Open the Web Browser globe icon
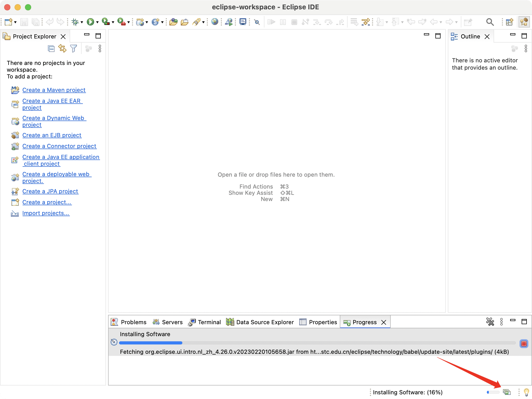The width and height of the screenshot is (532, 399). click(215, 22)
